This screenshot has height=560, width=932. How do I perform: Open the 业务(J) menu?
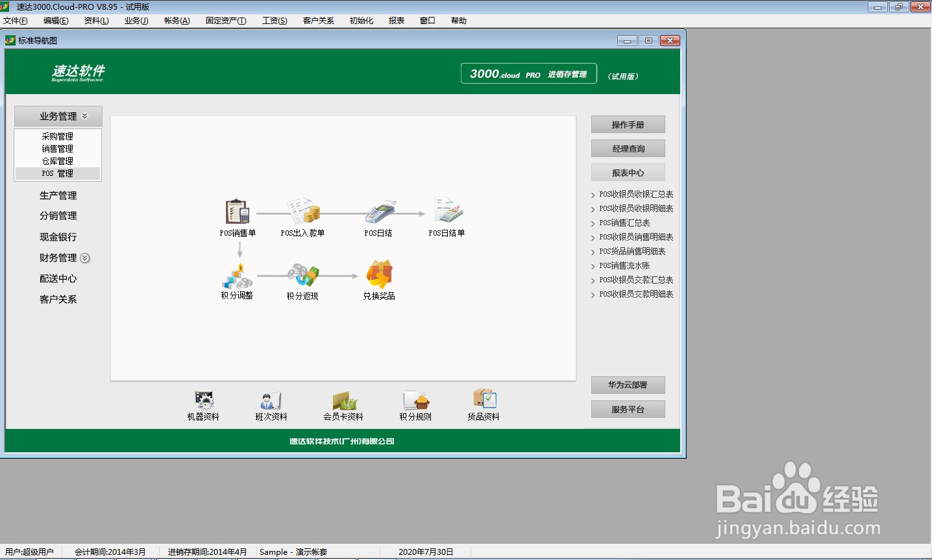(136, 21)
